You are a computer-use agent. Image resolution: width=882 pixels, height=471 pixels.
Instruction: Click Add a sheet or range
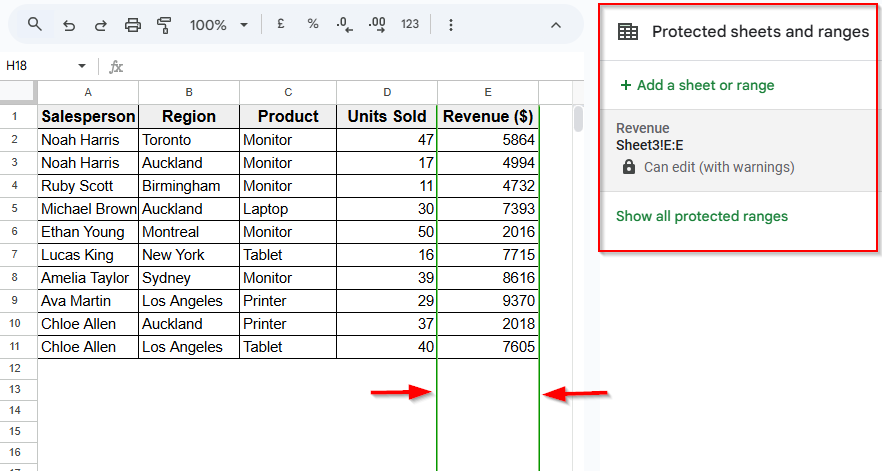coord(697,85)
